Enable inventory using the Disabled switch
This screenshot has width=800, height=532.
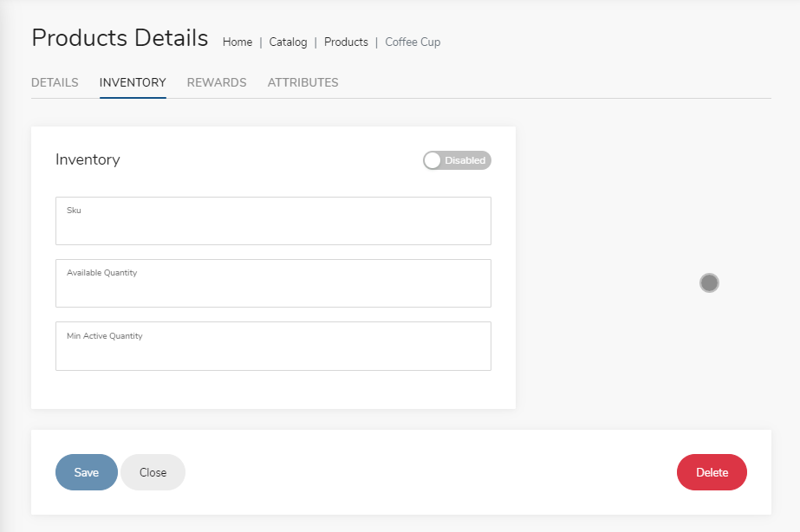click(x=457, y=160)
